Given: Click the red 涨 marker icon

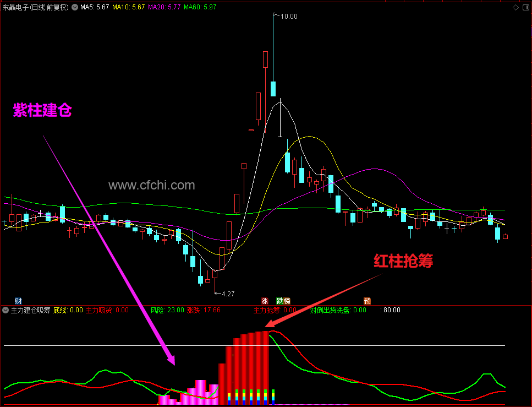Looking at the screenshot, I should coord(265,301).
